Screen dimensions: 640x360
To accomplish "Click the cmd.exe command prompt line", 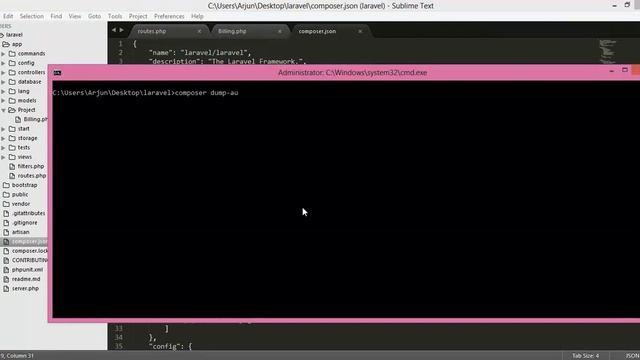I will click(x=145, y=93).
